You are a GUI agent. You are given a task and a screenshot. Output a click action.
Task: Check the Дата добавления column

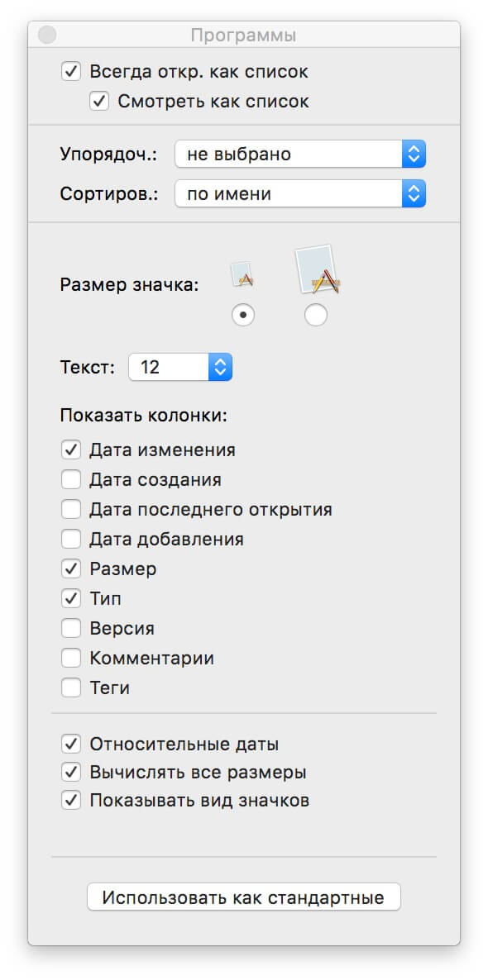[x=71, y=539]
